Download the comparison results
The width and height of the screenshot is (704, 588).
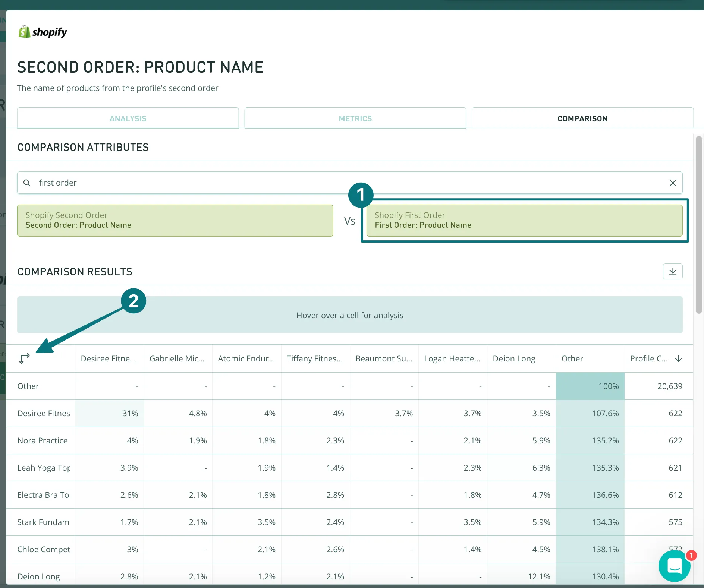click(672, 271)
